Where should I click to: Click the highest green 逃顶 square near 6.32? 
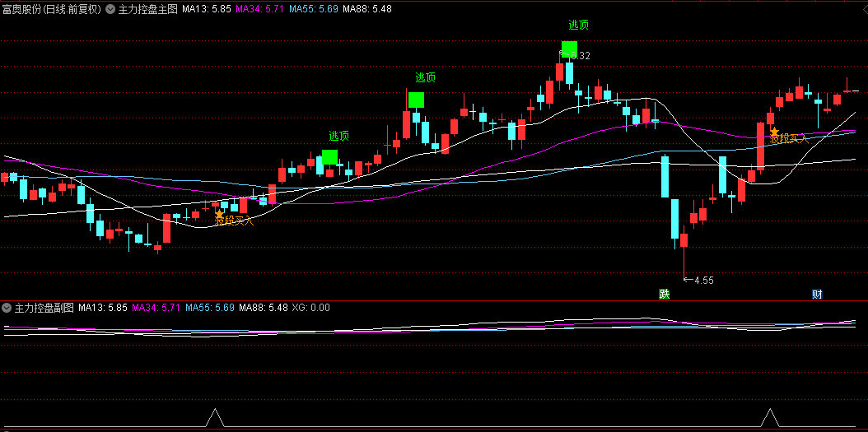pos(569,49)
